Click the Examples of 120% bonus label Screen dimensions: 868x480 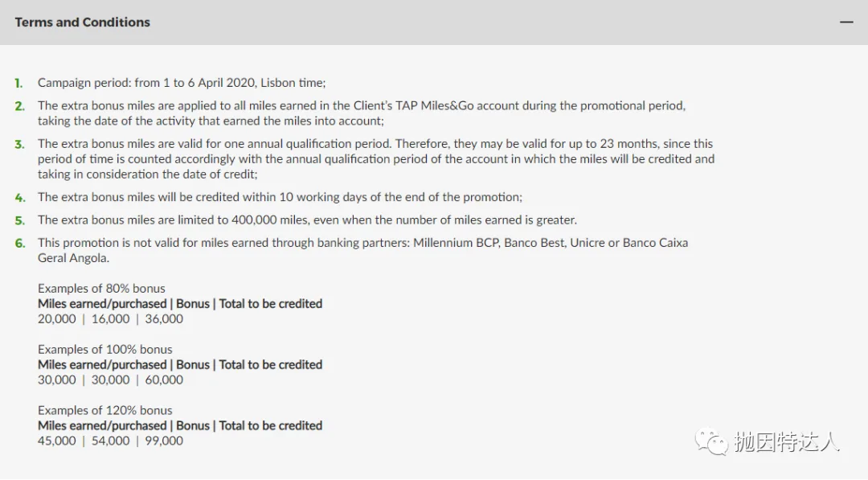(104, 410)
